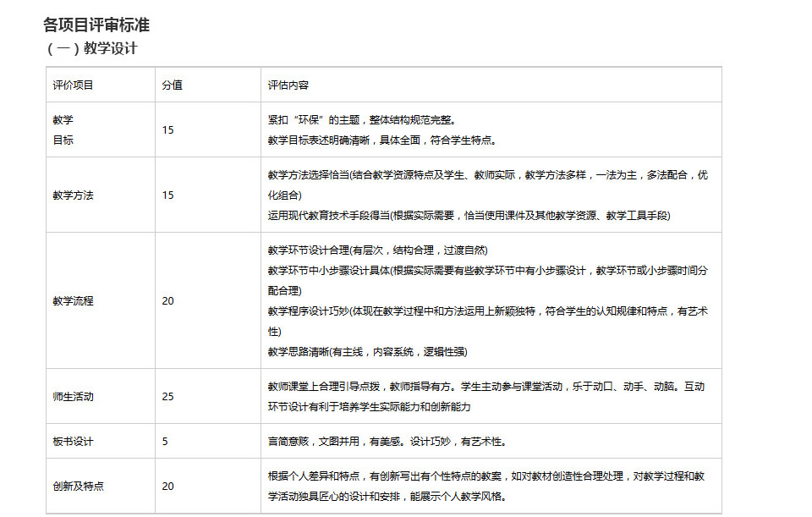Select the line 运用现代教育技术手段得当
This screenshot has height=517, width=812.
pos(469,215)
